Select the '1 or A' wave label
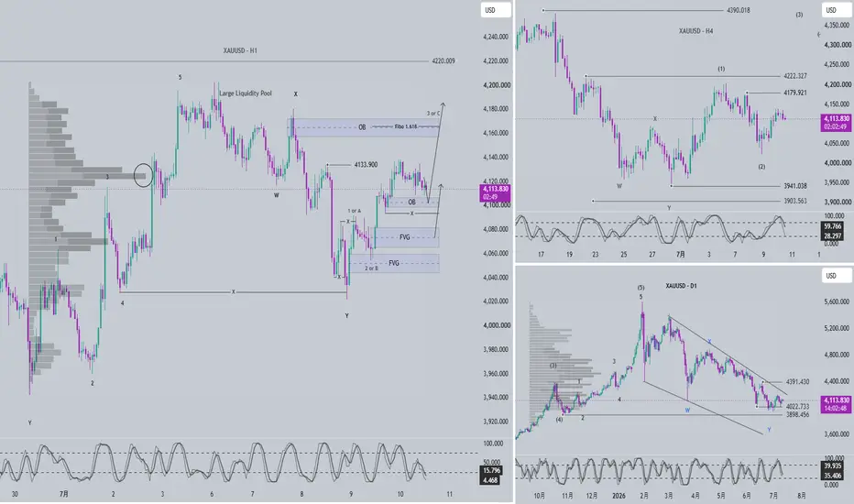The image size is (854, 504). 355,211
